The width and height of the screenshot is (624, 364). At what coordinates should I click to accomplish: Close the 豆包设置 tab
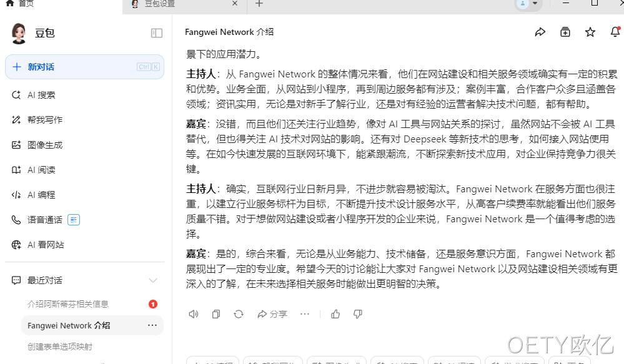[x=235, y=4]
